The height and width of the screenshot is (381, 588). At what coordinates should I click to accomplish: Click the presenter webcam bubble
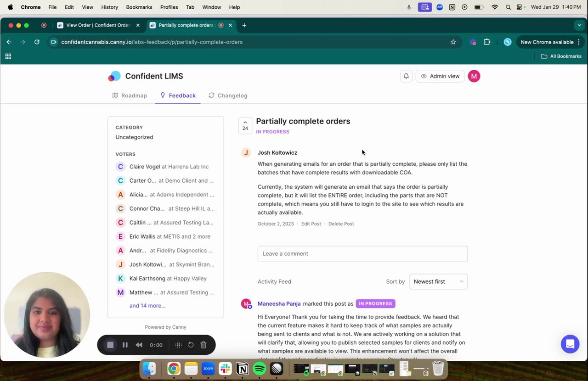tap(47, 315)
